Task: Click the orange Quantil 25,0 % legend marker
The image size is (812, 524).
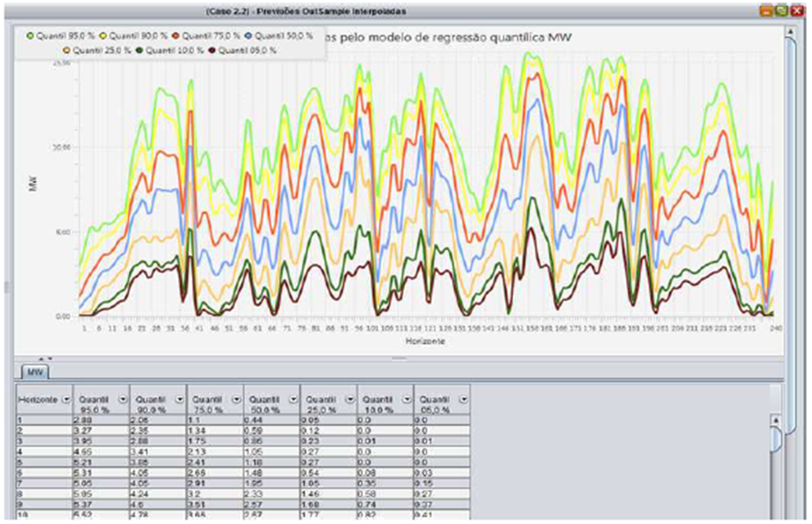Action: coord(67,50)
